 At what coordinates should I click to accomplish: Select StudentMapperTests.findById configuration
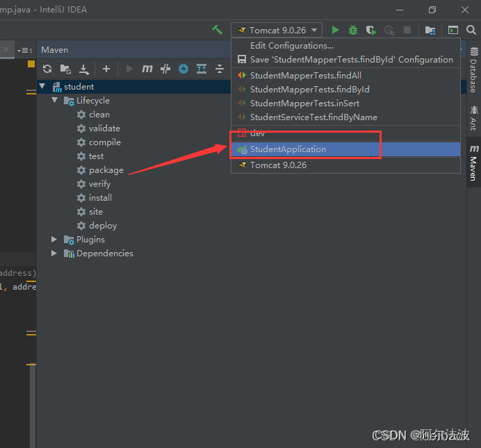coord(345,89)
